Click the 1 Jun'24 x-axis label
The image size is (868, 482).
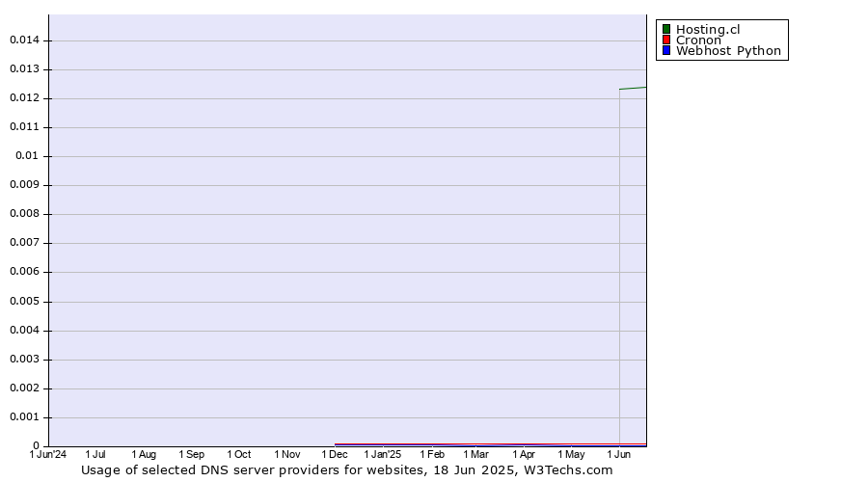pyautogui.click(x=47, y=454)
